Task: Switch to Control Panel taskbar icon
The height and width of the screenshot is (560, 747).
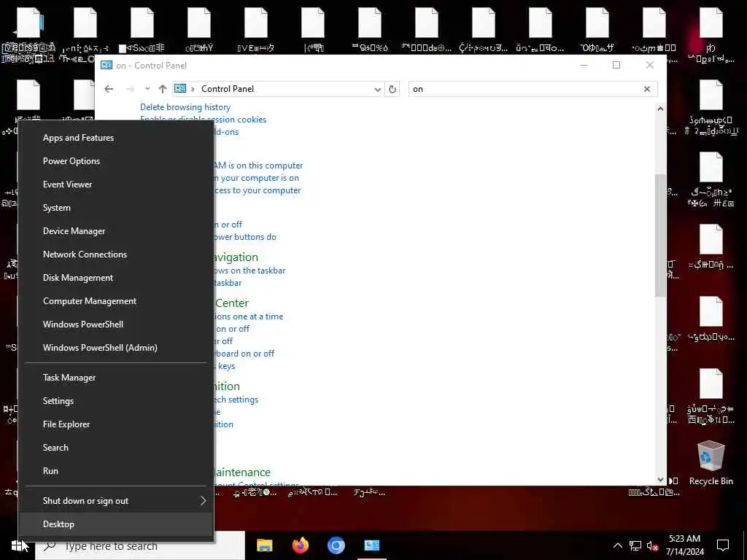Action: click(x=371, y=545)
